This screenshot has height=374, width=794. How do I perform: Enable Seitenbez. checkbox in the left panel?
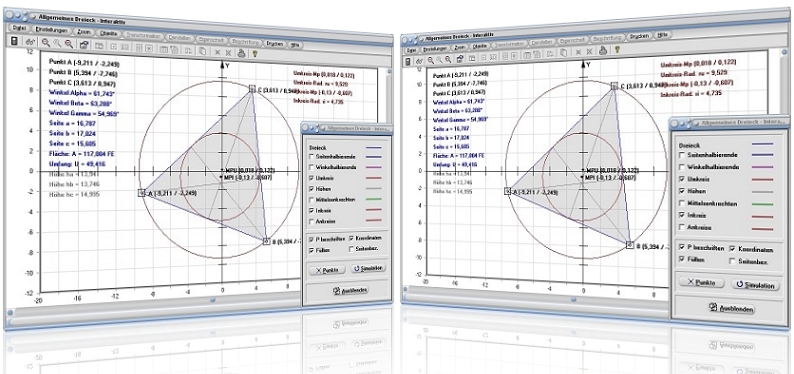351,249
